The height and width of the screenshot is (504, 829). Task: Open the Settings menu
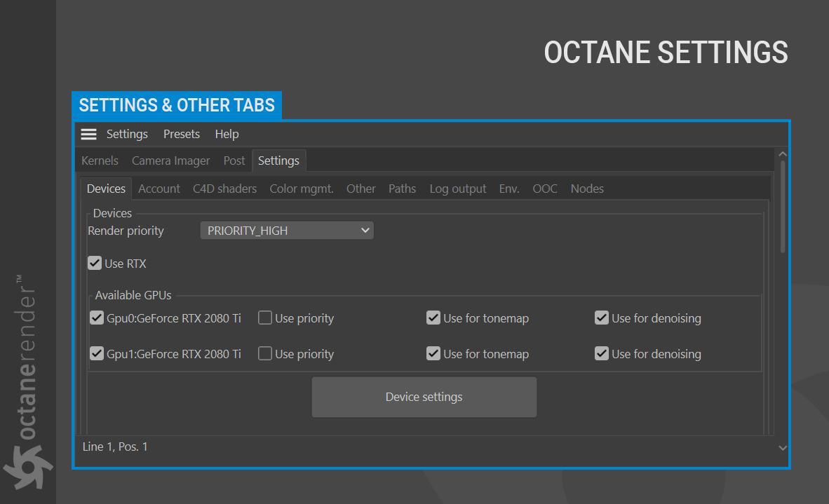click(127, 134)
